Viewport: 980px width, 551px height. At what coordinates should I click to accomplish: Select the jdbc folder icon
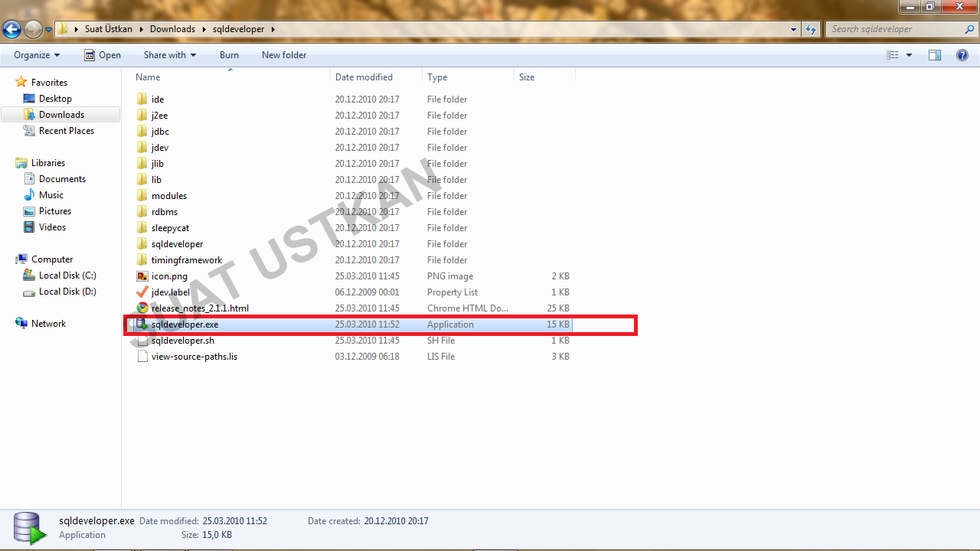pos(142,132)
